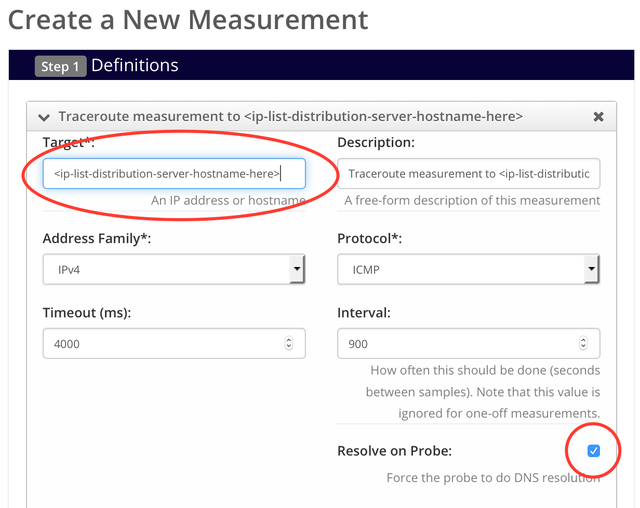Image resolution: width=640 pixels, height=508 pixels.
Task: Click the Interval field showing 900
Action: pos(469,344)
